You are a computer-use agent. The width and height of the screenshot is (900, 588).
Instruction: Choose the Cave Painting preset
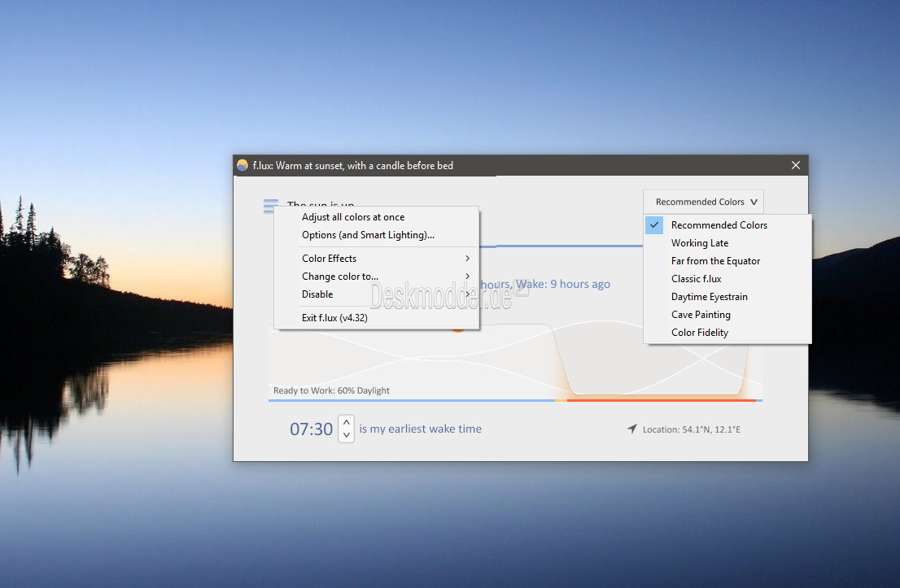tap(727, 315)
